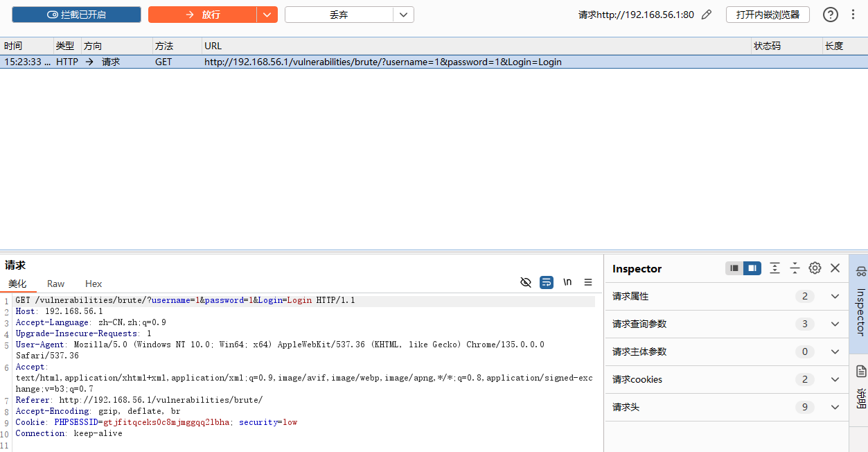Select the brute login URL row
Viewport: 868px width, 452px height.
pyautogui.click(x=434, y=62)
